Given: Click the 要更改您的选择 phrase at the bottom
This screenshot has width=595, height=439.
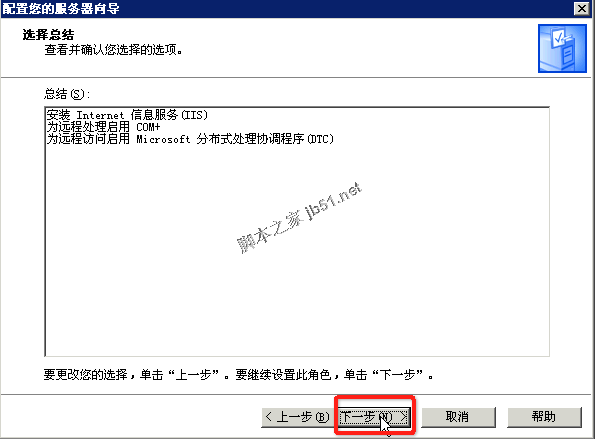Looking at the screenshot, I should click(x=85, y=375).
